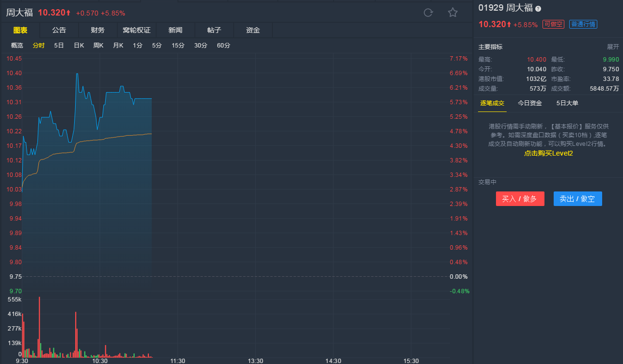Switch chart to 15分 interval
This screenshot has height=364, width=623.
tap(178, 46)
